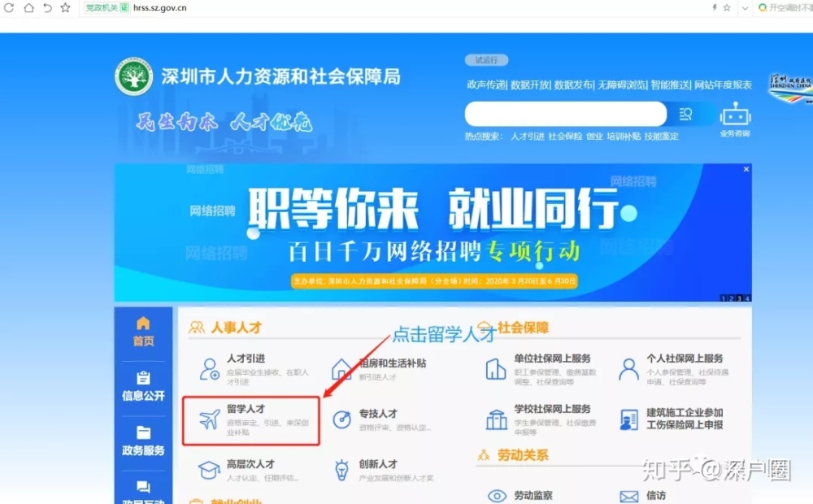Close the banner with X button
This screenshot has width=813, height=504.
(746, 169)
